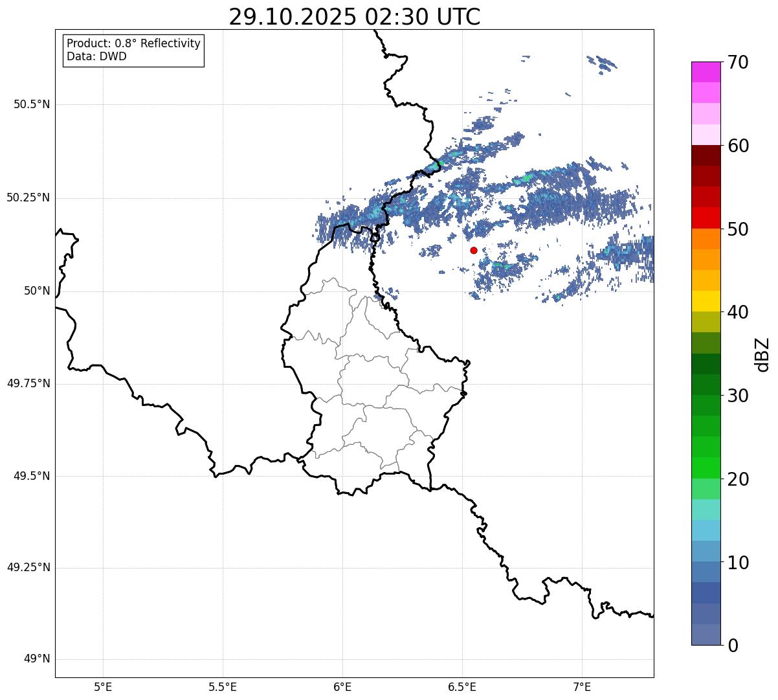Click the title "29.10.2025 02:30 UTC"
The height and width of the screenshot is (700, 778).
coord(355,17)
